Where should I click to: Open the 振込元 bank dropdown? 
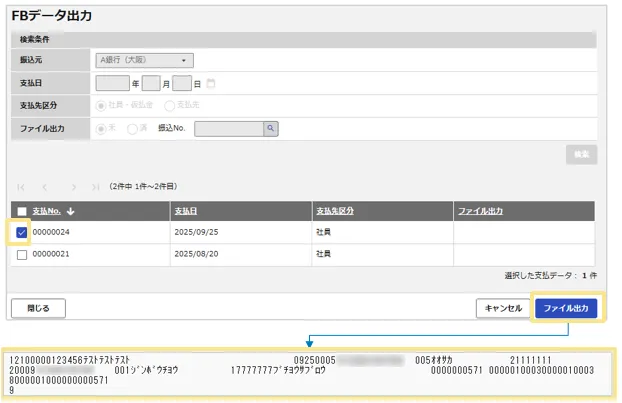144,60
